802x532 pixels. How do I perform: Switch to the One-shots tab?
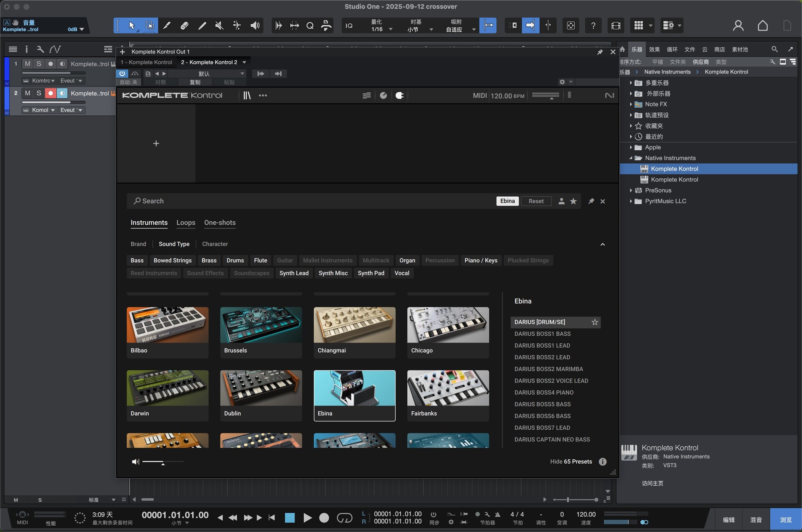(220, 223)
